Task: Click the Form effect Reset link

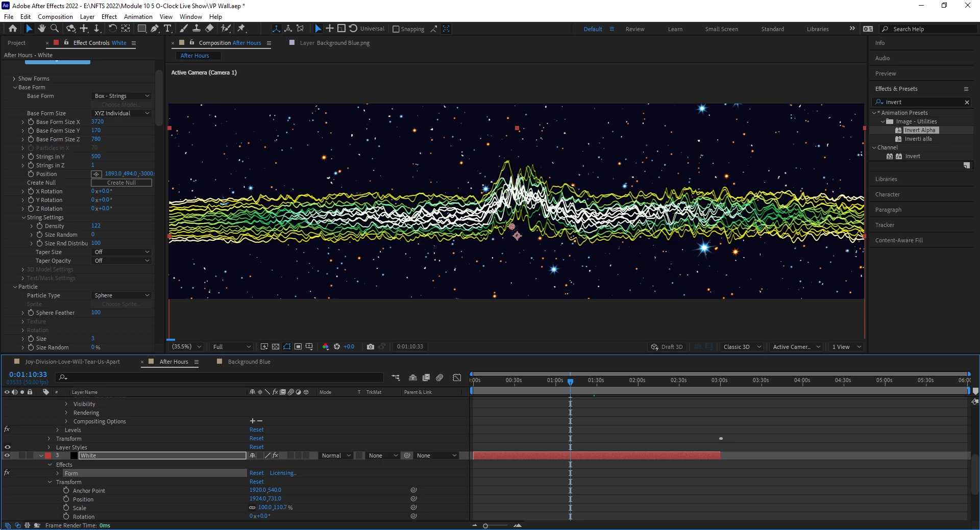Action: [257, 473]
